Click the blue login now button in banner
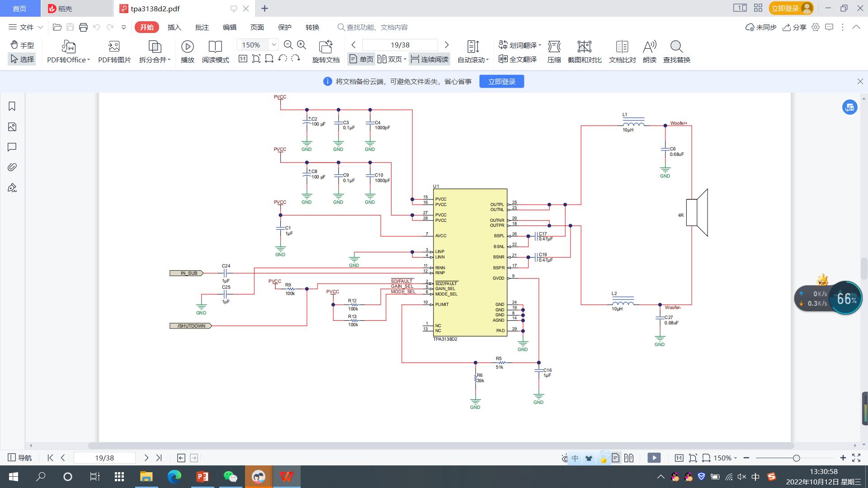This screenshot has width=868, height=488. click(501, 81)
